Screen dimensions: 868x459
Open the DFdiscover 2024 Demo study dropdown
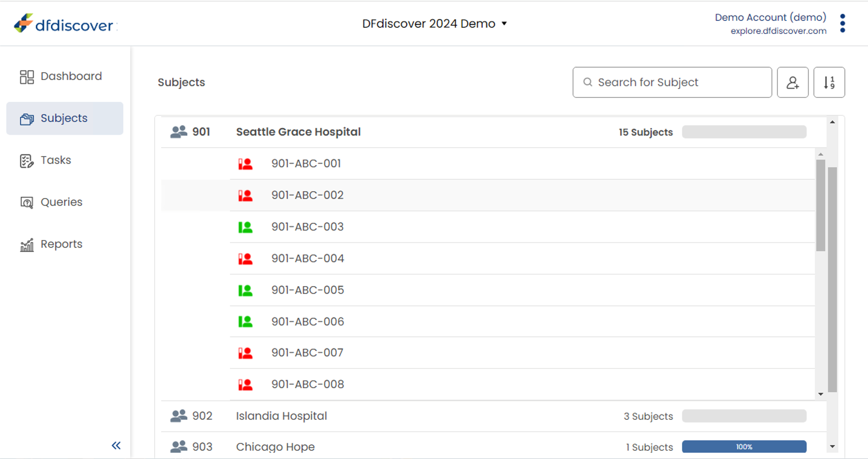click(434, 23)
